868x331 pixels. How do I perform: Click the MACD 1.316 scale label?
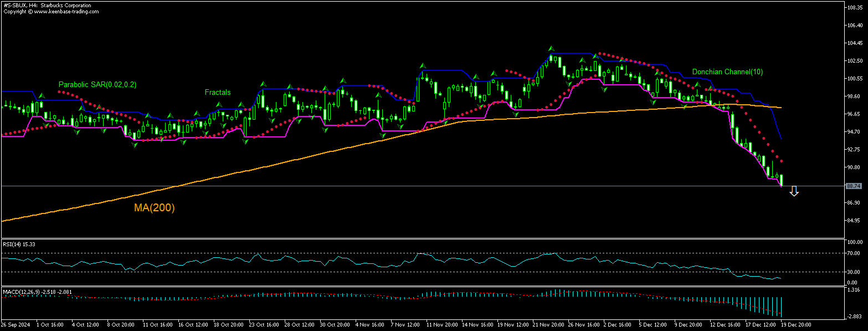[854, 290]
